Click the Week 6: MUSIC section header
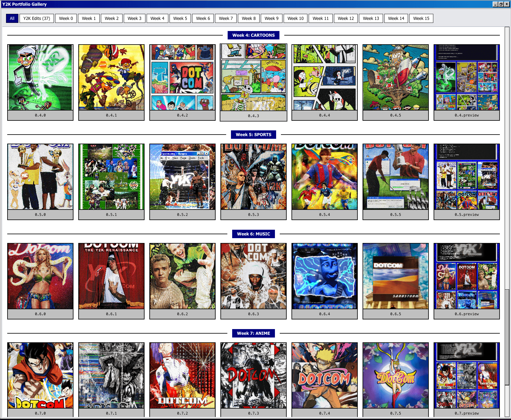 [254, 234]
